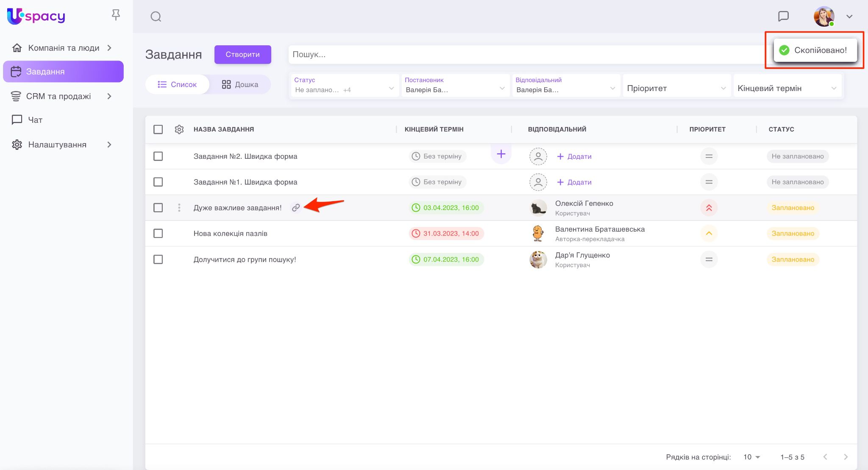Expand the Кінцевий термін filter dropdown

coord(787,88)
